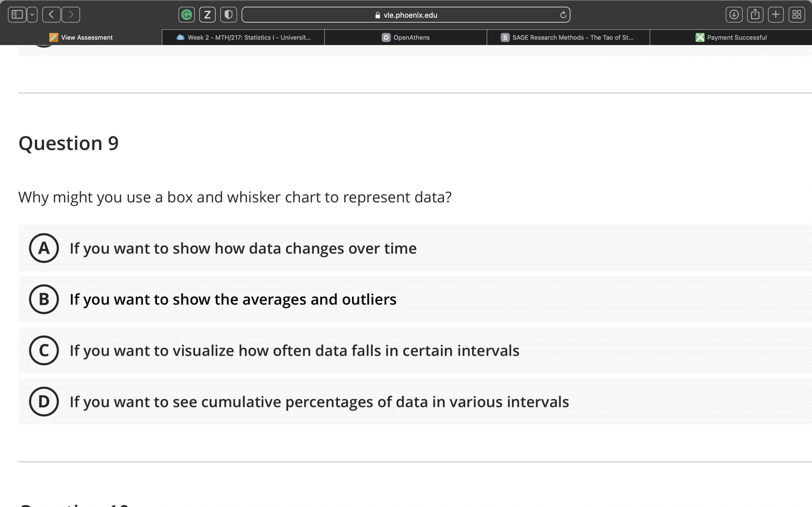Click the Grammarly extension icon
Image resolution: width=812 pixels, height=507 pixels.
[187, 15]
